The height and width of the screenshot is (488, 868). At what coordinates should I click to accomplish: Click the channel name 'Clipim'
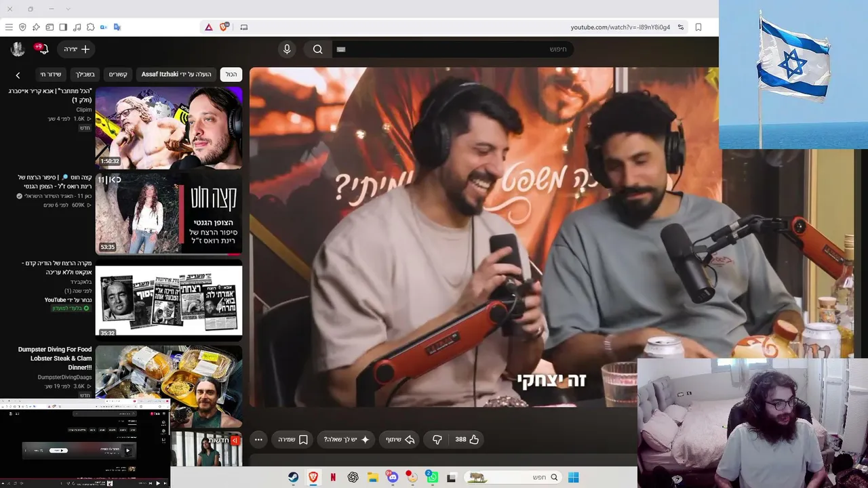pyautogui.click(x=83, y=109)
